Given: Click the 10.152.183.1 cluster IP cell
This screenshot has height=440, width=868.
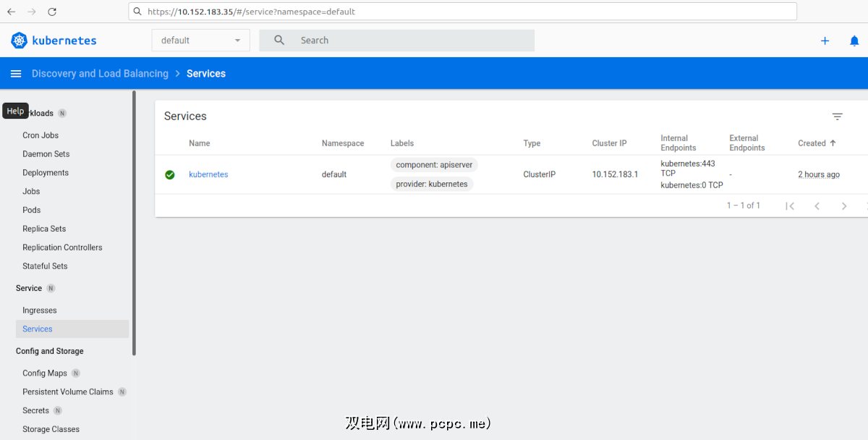Looking at the screenshot, I should (x=615, y=174).
